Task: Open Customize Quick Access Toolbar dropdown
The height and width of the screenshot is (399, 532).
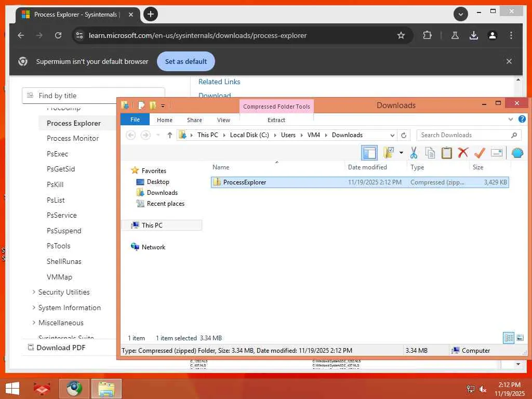Action: tap(163, 106)
